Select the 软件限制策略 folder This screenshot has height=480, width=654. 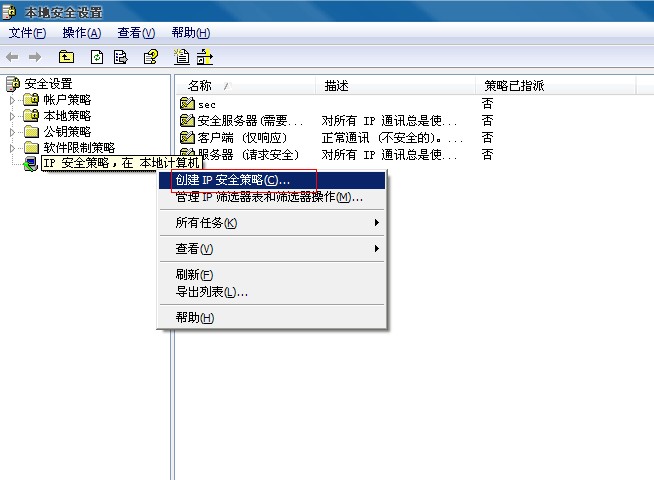(79, 148)
